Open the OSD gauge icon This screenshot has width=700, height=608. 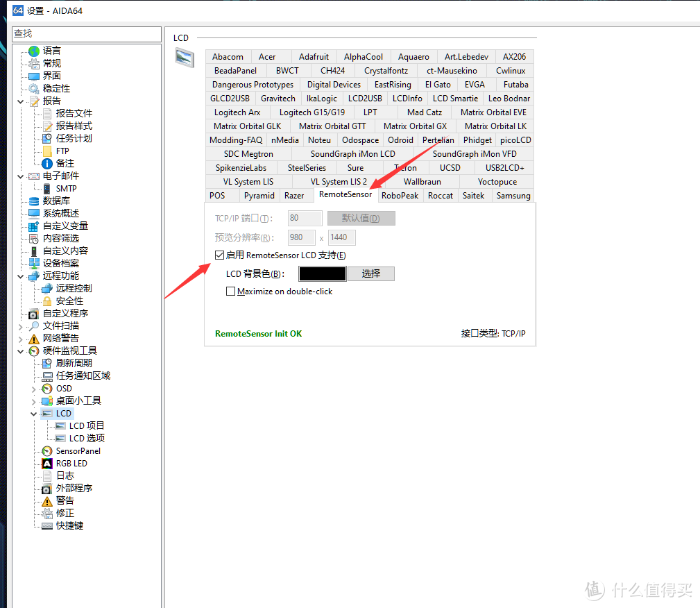coord(47,389)
